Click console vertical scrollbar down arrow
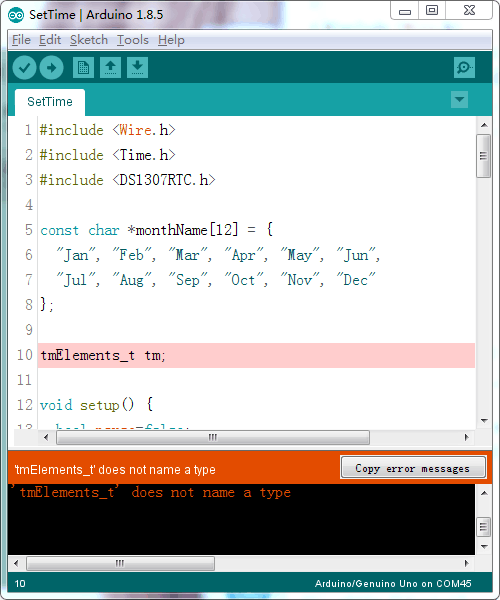 click(x=484, y=546)
